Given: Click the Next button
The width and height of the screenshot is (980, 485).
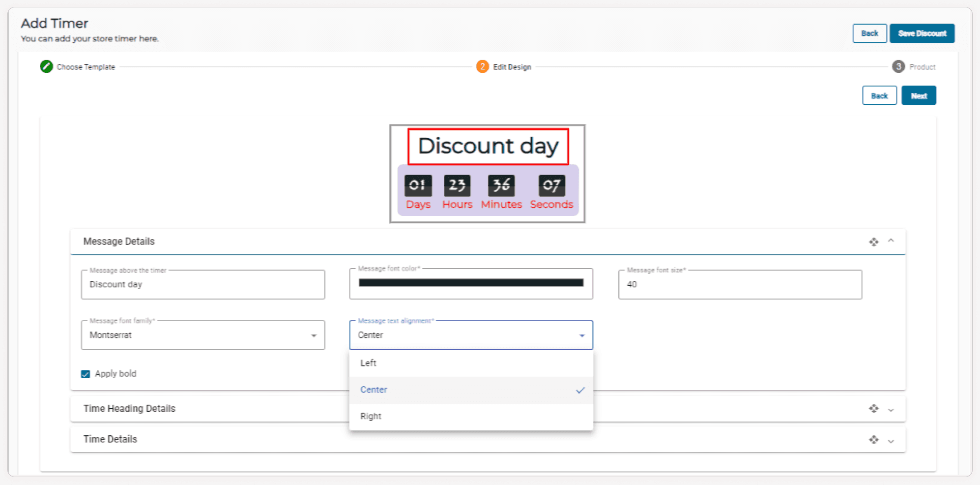Looking at the screenshot, I should point(918,96).
